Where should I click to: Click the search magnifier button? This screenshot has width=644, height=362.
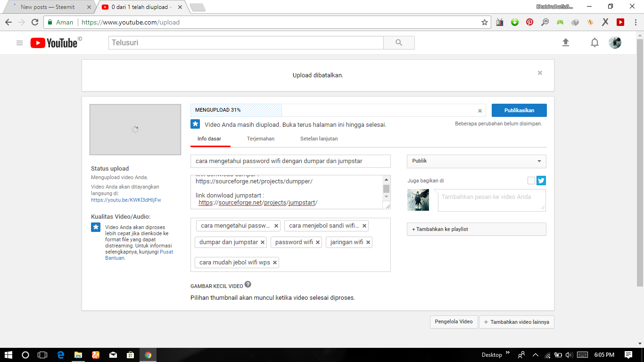click(x=399, y=42)
